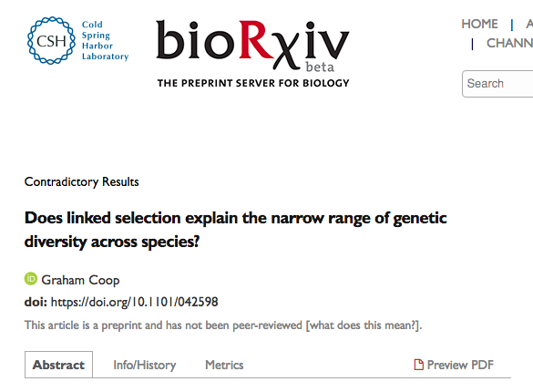The image size is (533, 392).
Task: Follow the doi.org/10.1101/042598 link
Action: (x=134, y=302)
